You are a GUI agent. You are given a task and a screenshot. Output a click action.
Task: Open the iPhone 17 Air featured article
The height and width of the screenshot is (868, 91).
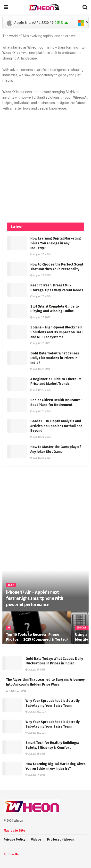tap(35, 598)
